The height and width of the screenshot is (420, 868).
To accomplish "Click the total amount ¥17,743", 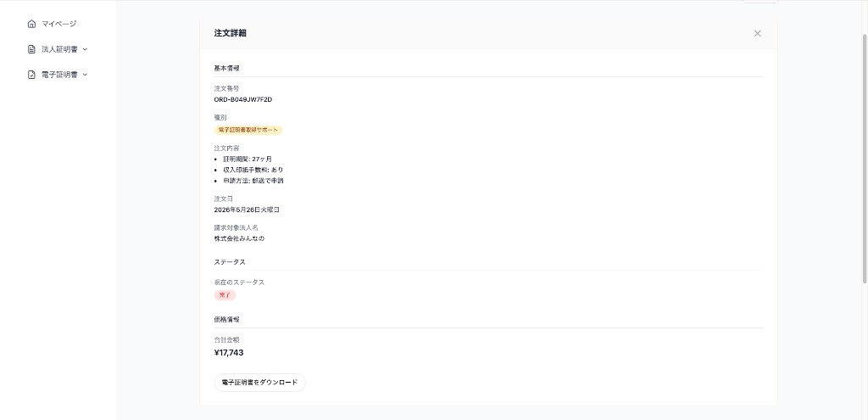I will tap(229, 353).
